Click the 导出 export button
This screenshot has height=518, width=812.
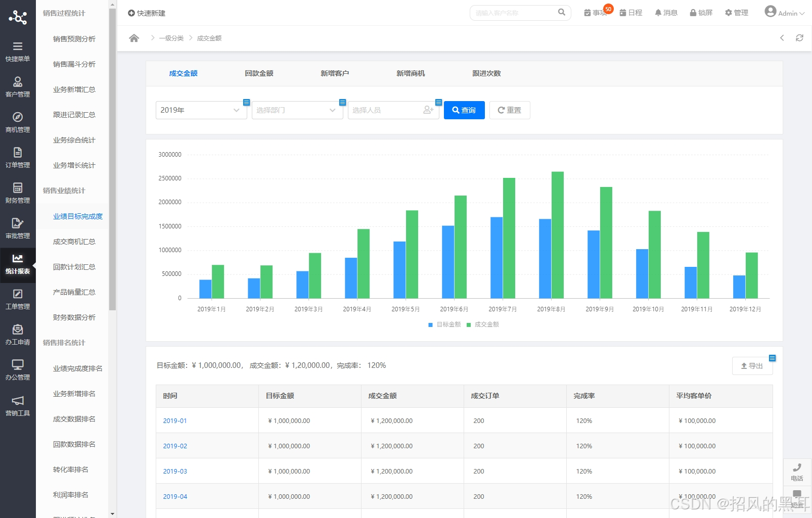752,366
